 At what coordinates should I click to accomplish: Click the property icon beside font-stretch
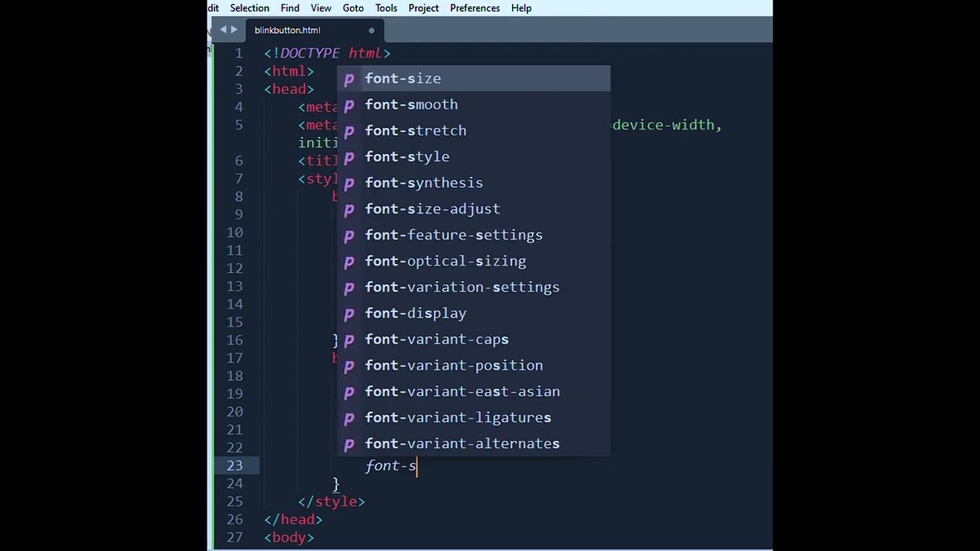click(x=349, y=131)
